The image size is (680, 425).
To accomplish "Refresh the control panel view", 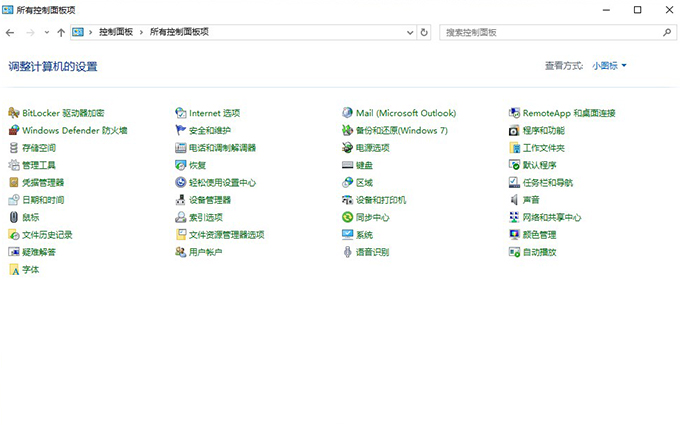I will coord(424,33).
